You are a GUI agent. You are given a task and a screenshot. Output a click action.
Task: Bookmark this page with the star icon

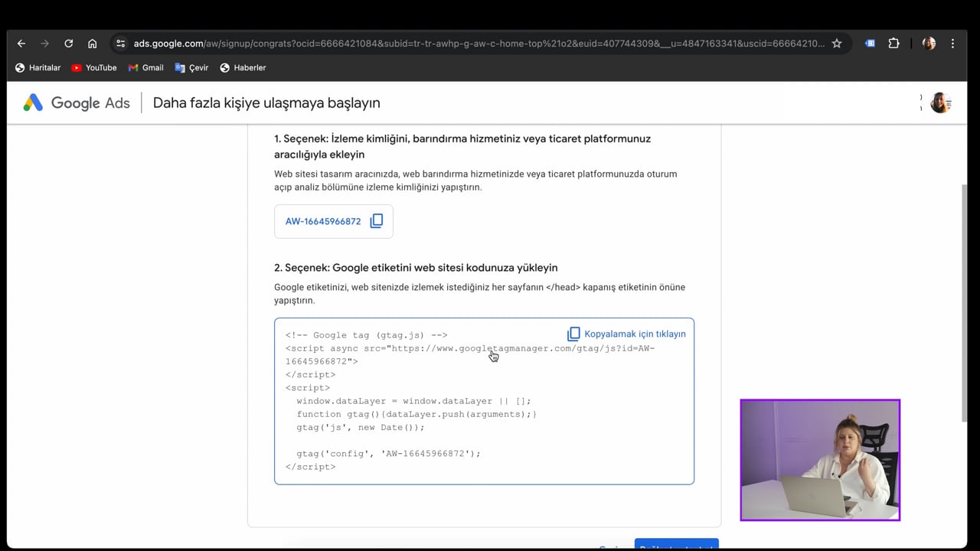[837, 44]
